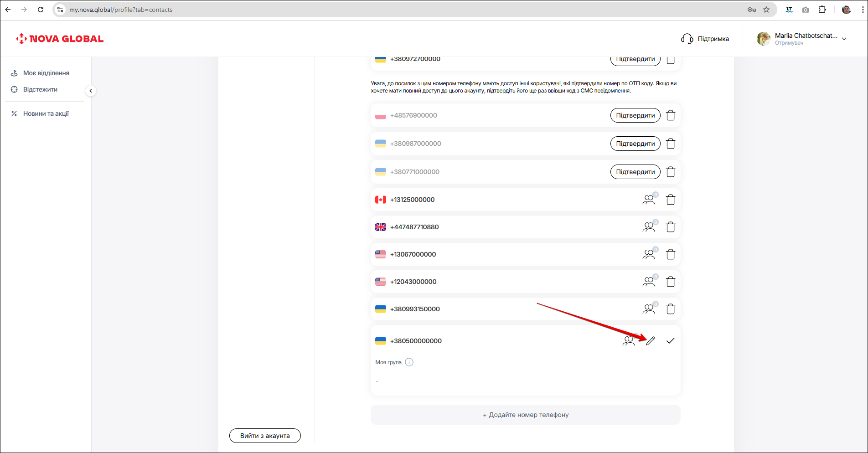868x453 pixels.
Task: Click group icon in +380500000000 row
Action: tap(629, 341)
